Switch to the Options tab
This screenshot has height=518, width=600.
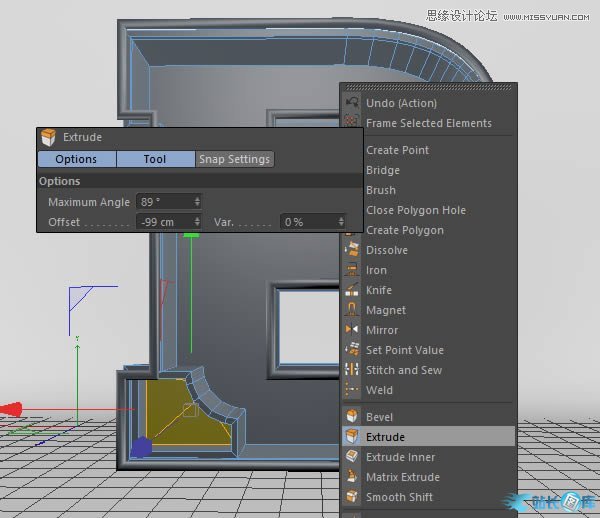pos(76,159)
